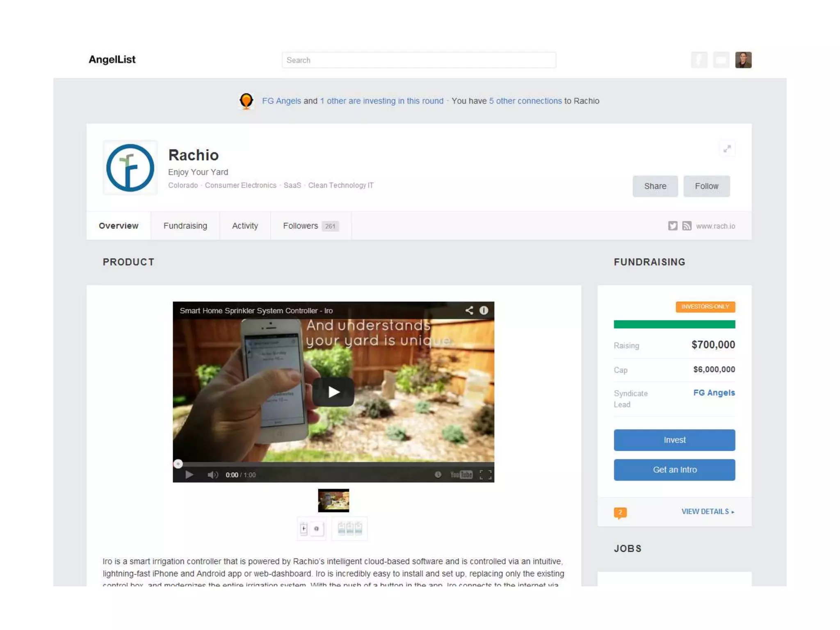The width and height of the screenshot is (840, 630).
Task: Open the FG Angels syndicate lead link
Action: [x=714, y=393]
